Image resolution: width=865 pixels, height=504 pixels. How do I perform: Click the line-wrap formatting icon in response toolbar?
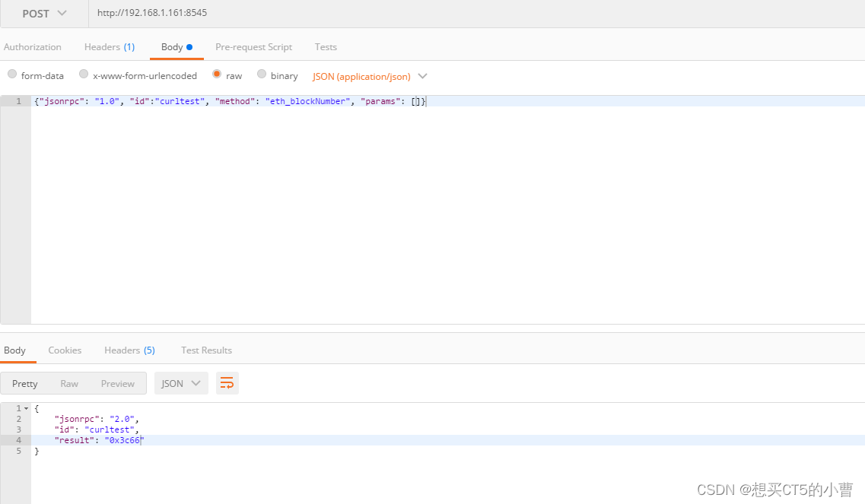tap(227, 383)
